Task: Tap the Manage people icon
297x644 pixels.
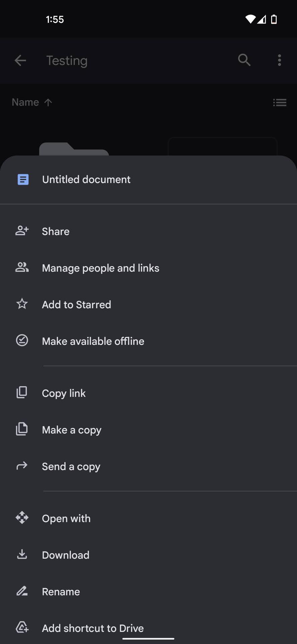Action: [22, 267]
